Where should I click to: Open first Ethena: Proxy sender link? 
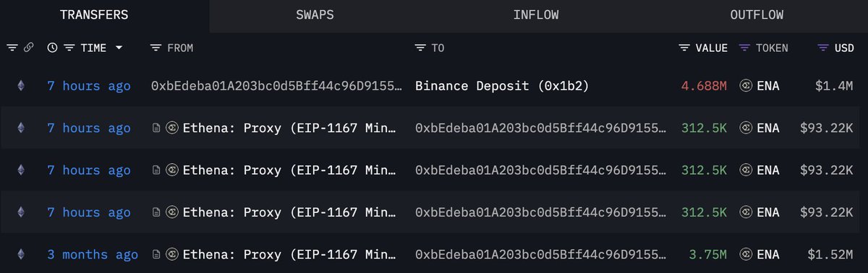(x=290, y=128)
